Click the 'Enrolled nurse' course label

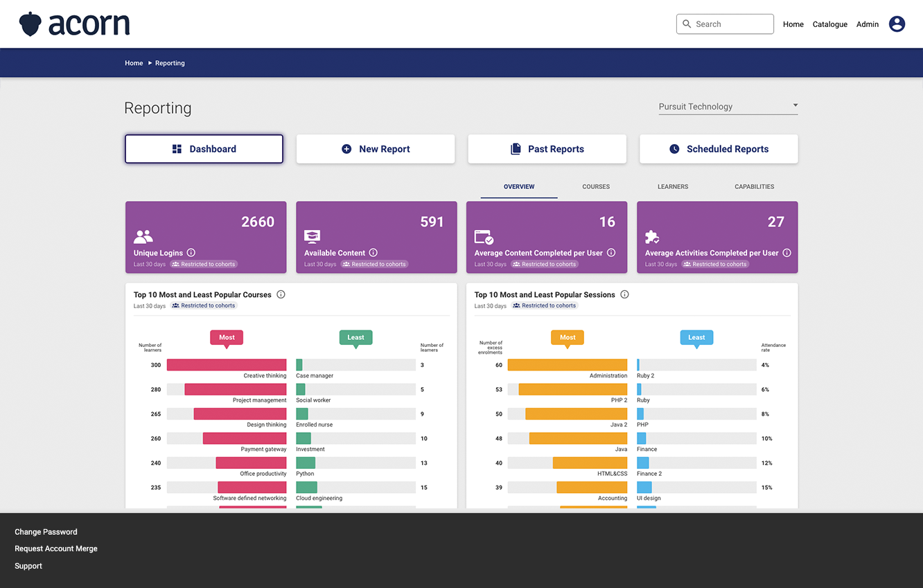(x=315, y=425)
